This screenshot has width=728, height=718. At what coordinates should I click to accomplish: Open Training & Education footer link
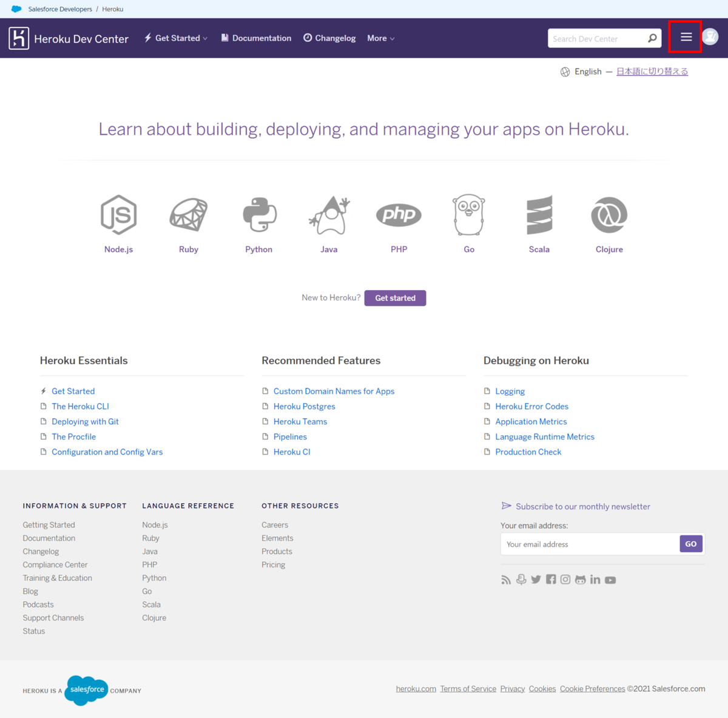pyautogui.click(x=58, y=578)
